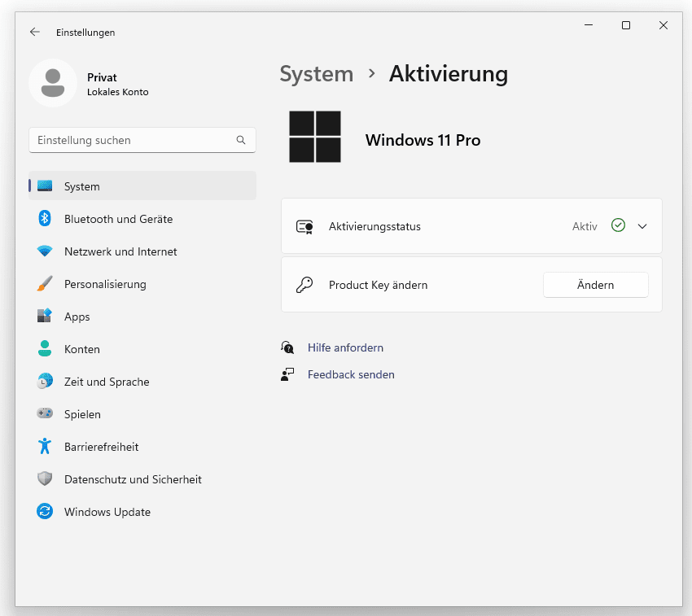Click the Windows 11 logo

(x=315, y=137)
